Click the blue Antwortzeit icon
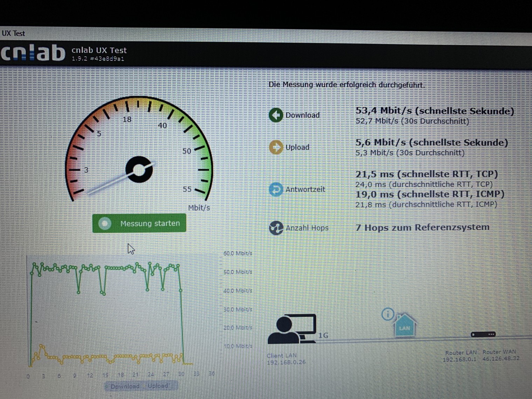 (276, 189)
